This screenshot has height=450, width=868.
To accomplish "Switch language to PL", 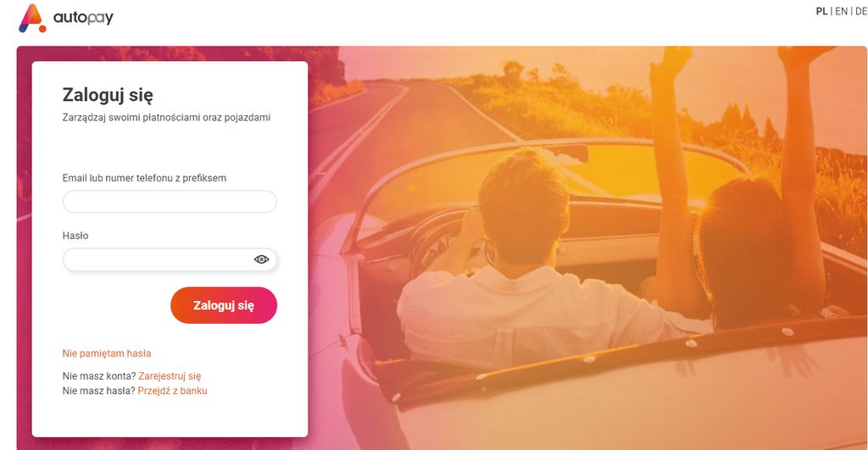I will 821,11.
